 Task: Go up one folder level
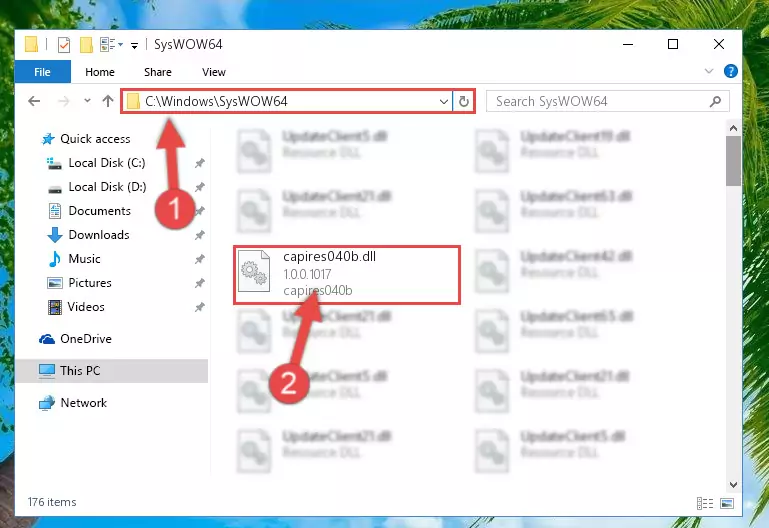tap(107, 101)
